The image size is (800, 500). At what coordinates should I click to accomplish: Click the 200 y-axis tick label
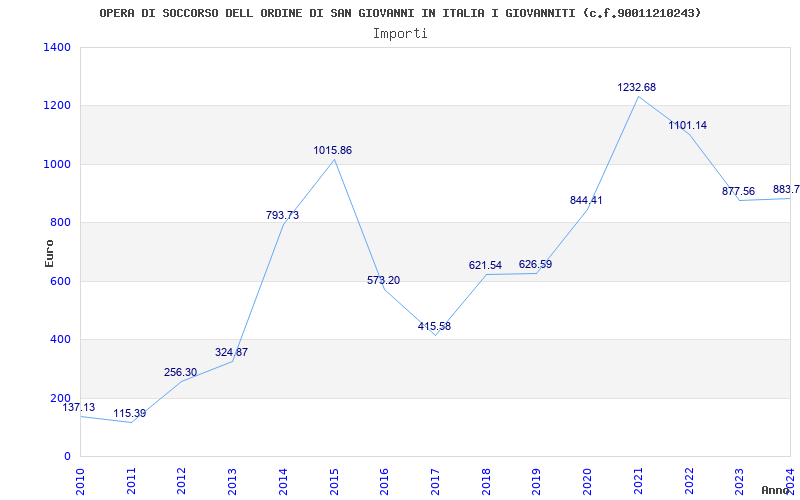[x=61, y=398]
